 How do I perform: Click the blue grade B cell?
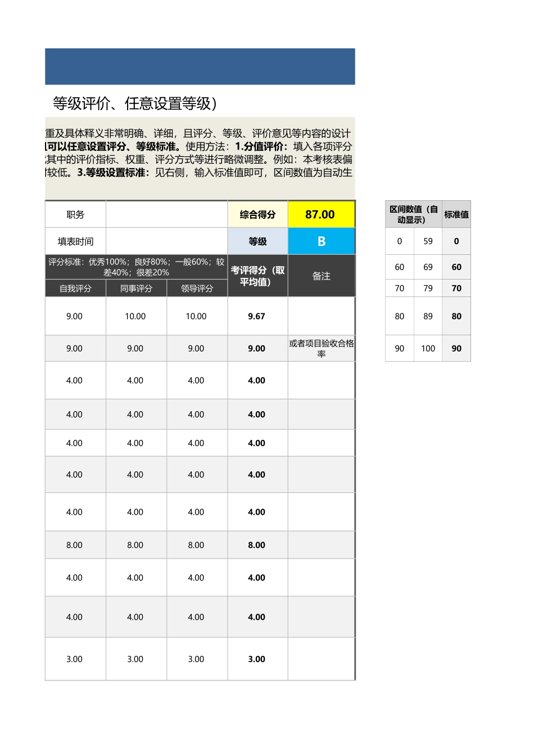pos(321,241)
